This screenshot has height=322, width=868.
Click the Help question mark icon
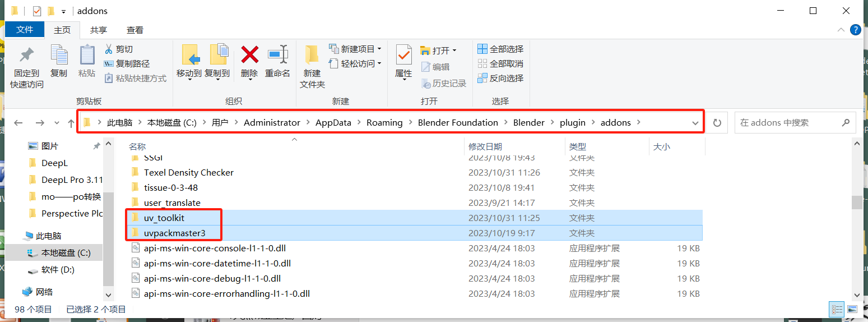[856, 30]
